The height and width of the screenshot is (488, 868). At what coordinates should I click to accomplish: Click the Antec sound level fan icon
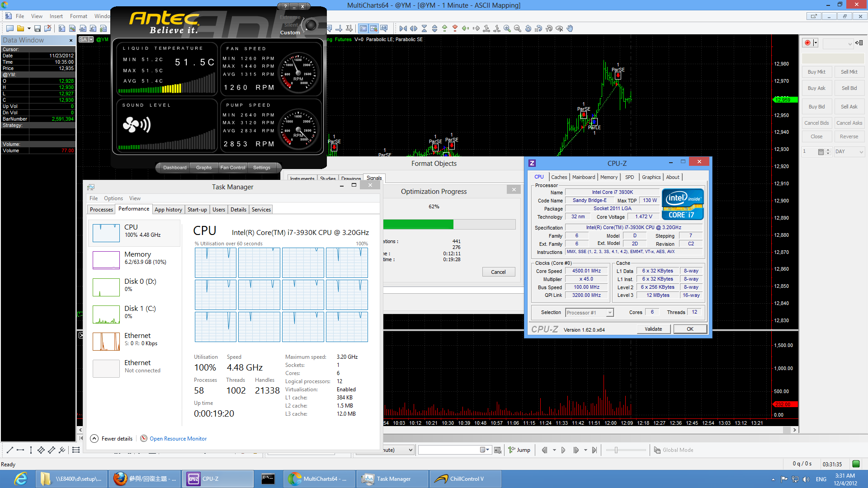(x=137, y=125)
